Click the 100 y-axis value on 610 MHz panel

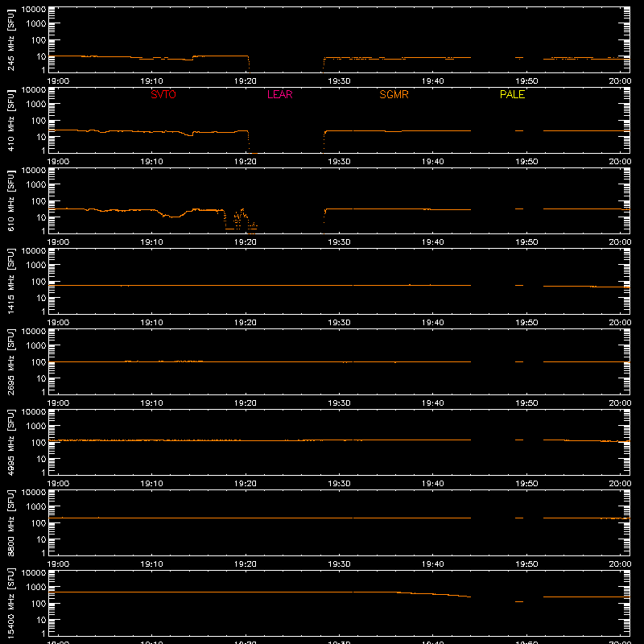pos(39,200)
